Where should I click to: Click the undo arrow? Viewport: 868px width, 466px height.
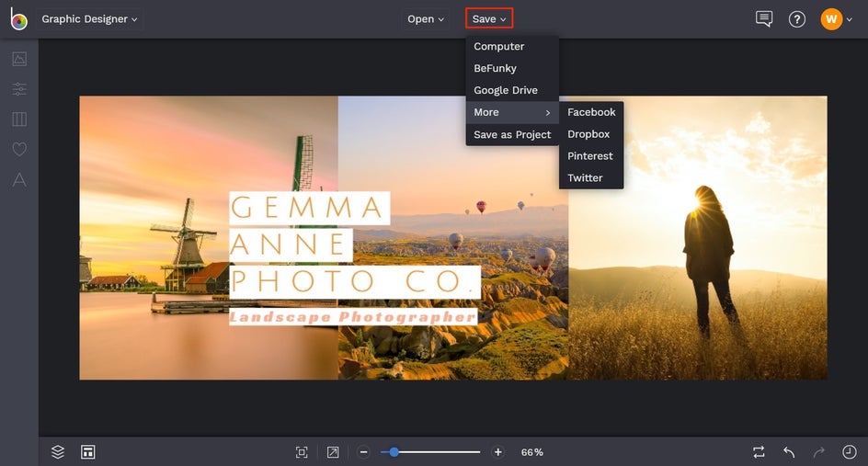tap(789, 452)
